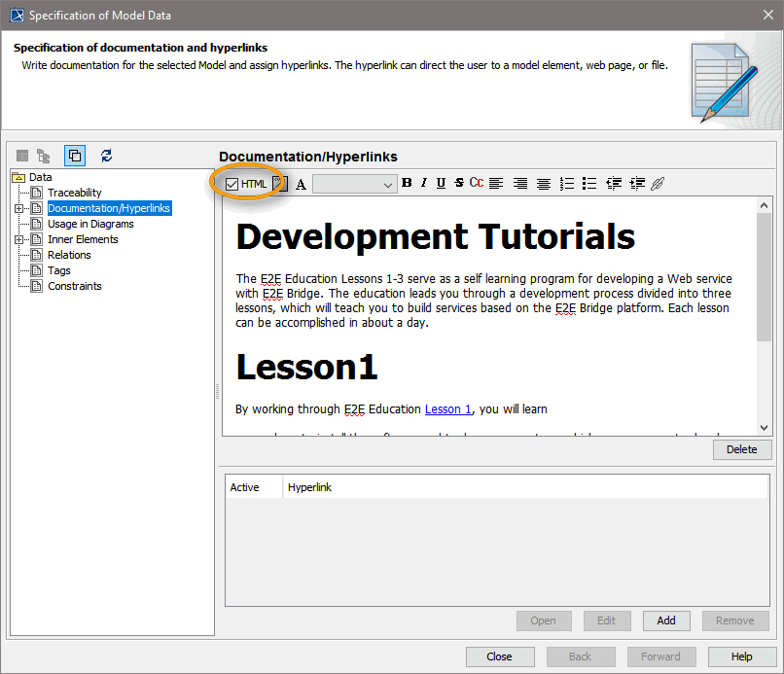This screenshot has height=674, width=784.
Task: Toggle bold formatting in the documentation toolbar
Action: [407, 183]
